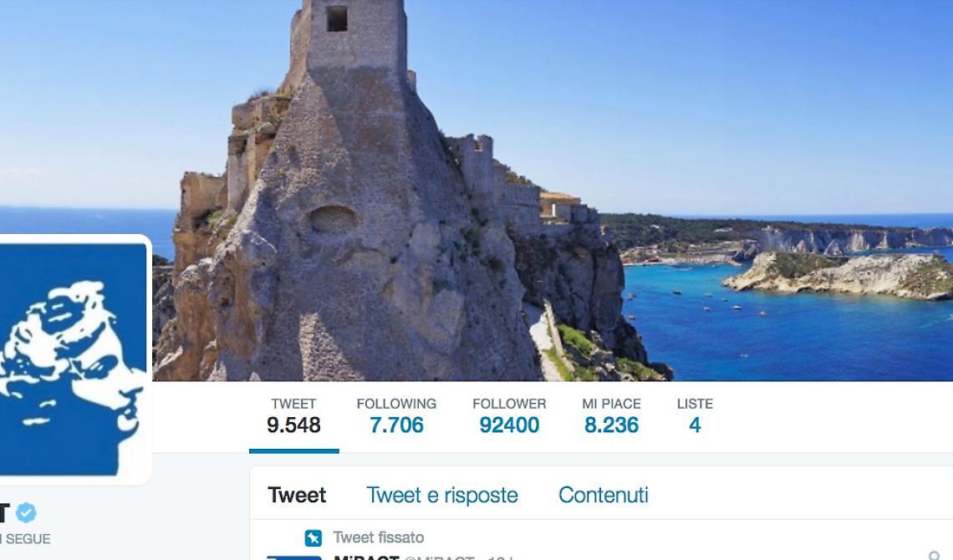Click the pinned tweet pin icon
Image resolution: width=953 pixels, height=560 pixels.
313,537
